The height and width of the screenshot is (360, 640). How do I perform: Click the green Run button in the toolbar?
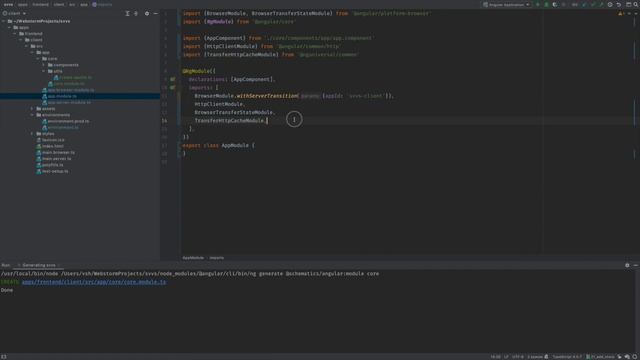pos(538,4)
